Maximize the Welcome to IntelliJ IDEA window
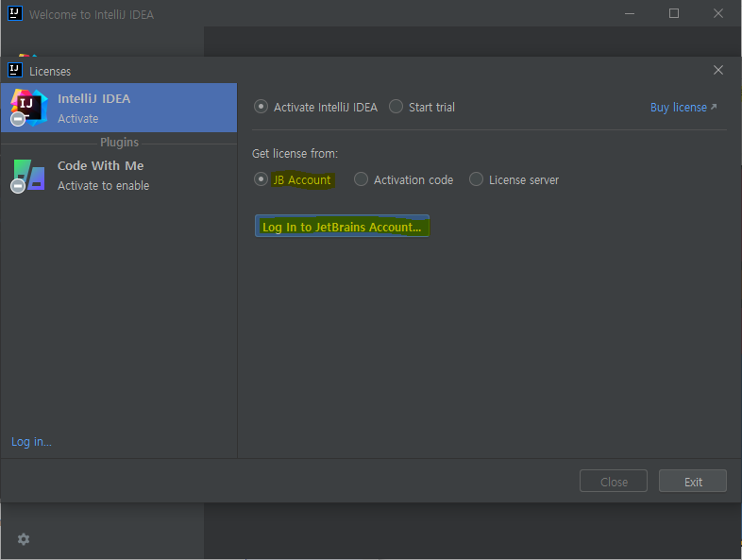 674,13
